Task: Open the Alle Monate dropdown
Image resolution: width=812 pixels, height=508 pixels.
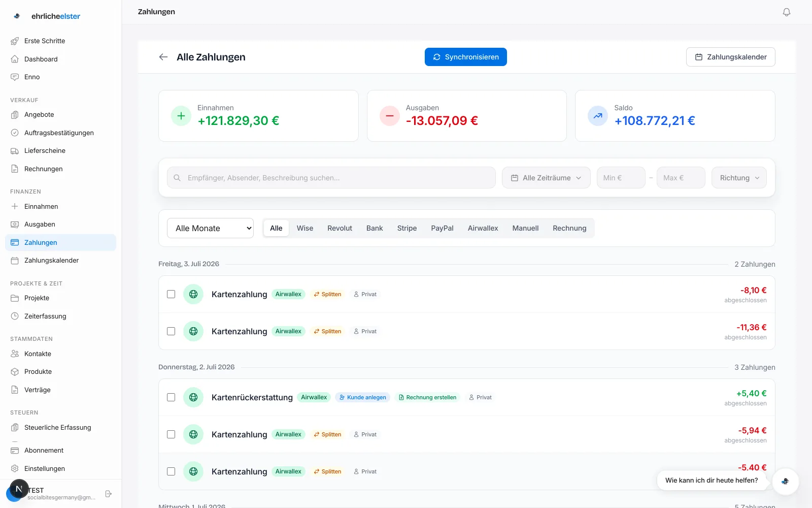Action: tap(210, 228)
